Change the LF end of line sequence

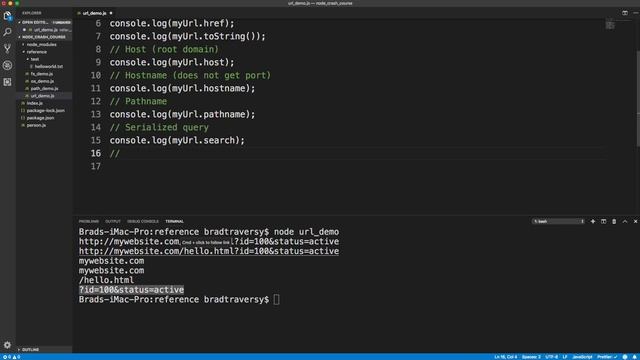565,357
